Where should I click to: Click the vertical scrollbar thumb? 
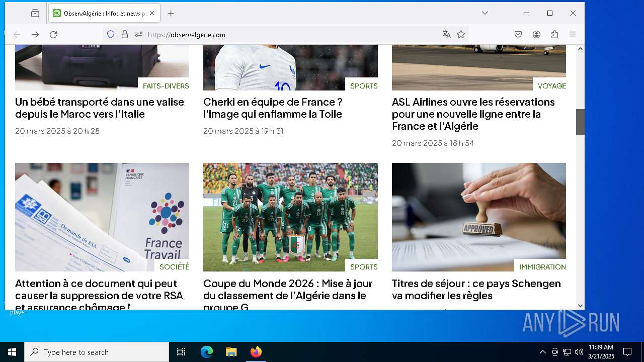[x=580, y=122]
